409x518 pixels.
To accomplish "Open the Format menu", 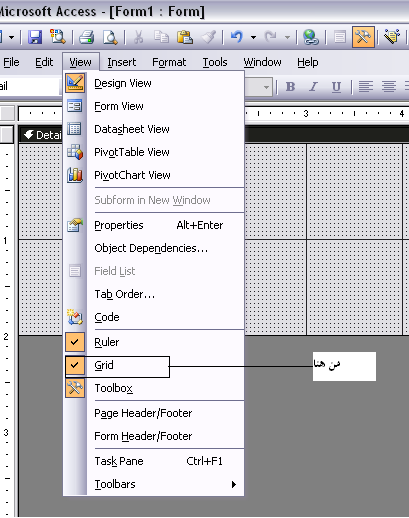I will point(169,62).
